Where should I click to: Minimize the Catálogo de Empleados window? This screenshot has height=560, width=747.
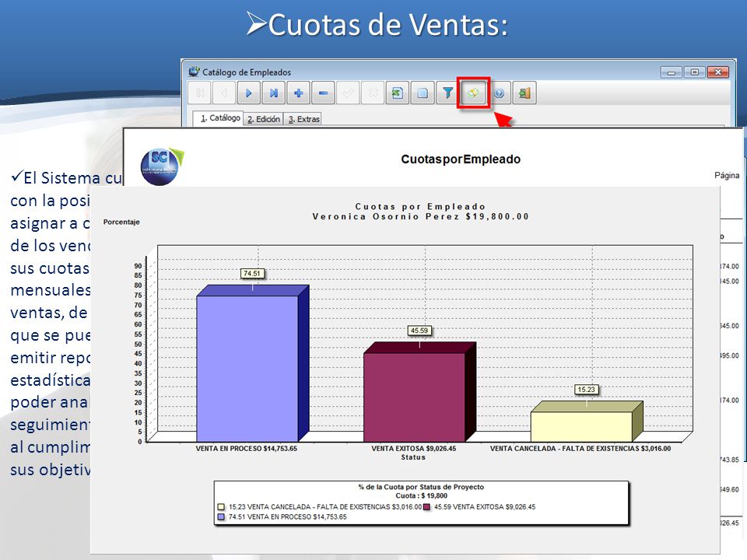(x=672, y=72)
